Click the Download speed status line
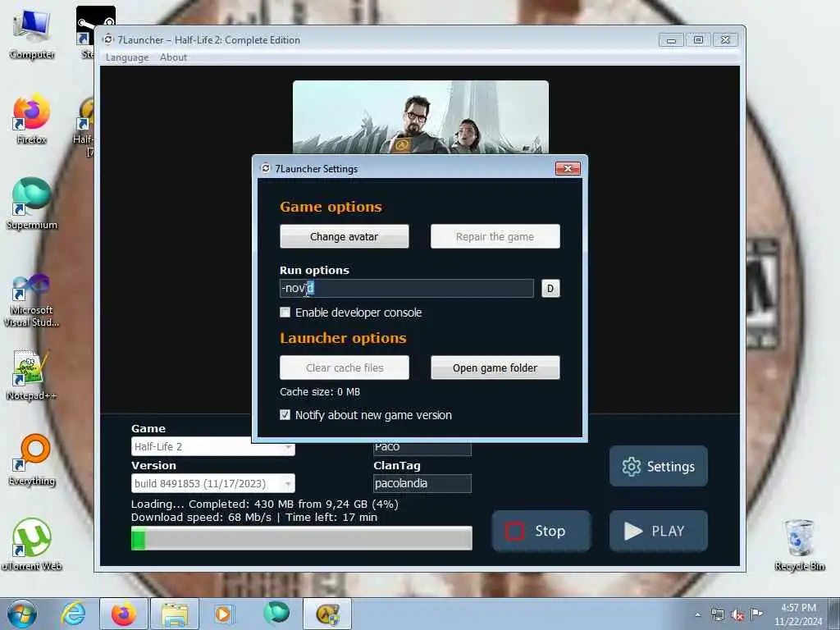The height and width of the screenshot is (630, 840). (254, 517)
